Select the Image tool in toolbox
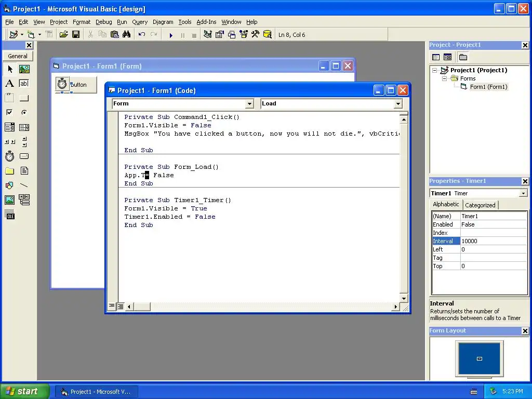The height and width of the screenshot is (399, 532). (10, 200)
